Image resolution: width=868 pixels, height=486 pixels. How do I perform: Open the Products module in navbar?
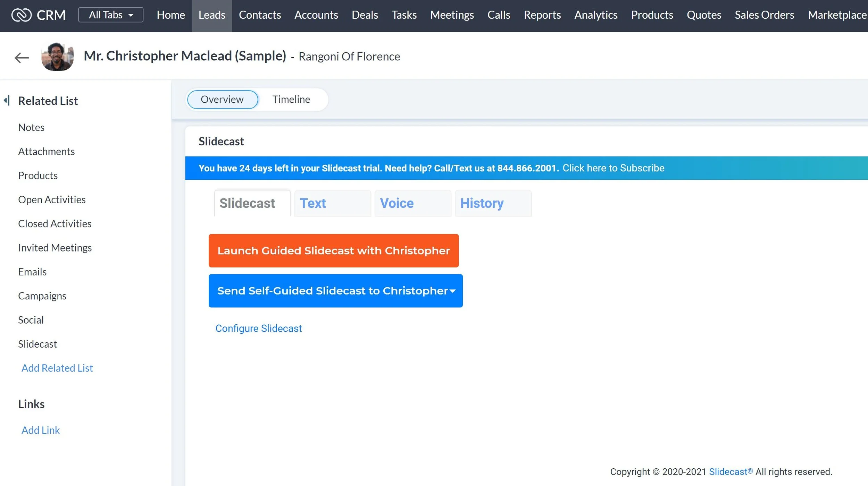pos(652,15)
